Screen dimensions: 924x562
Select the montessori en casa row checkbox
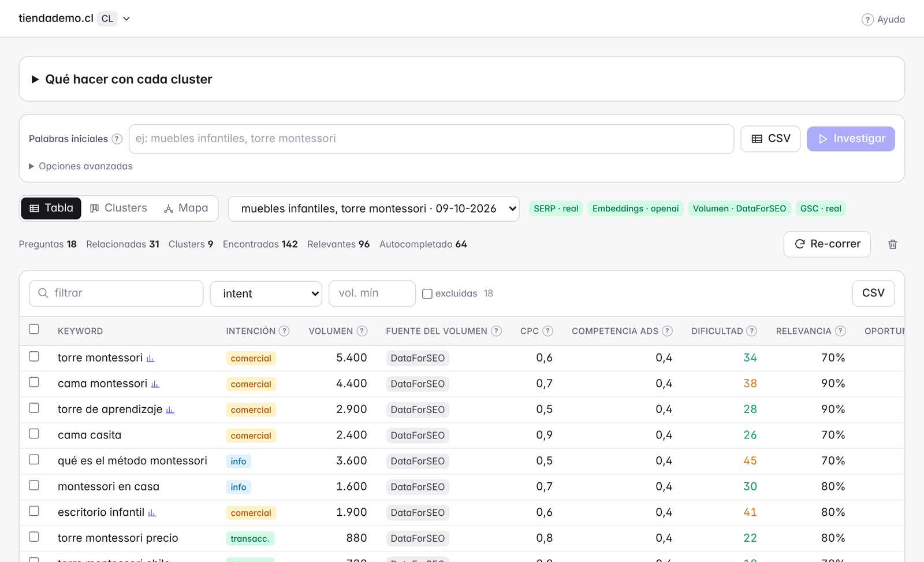[x=34, y=485]
